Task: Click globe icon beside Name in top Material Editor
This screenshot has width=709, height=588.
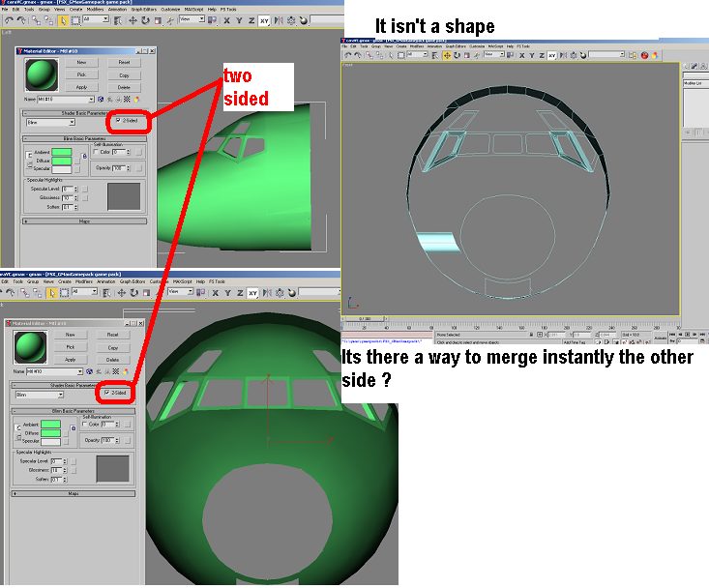Action: [x=101, y=99]
